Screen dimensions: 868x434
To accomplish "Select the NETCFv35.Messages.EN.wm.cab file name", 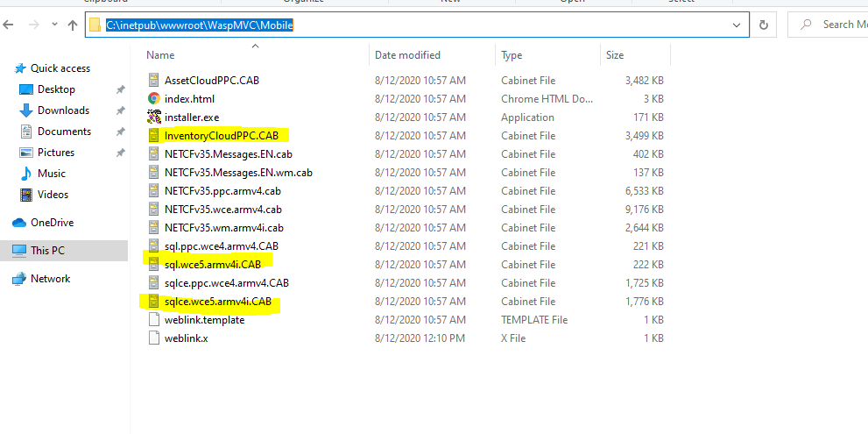I will [238, 173].
